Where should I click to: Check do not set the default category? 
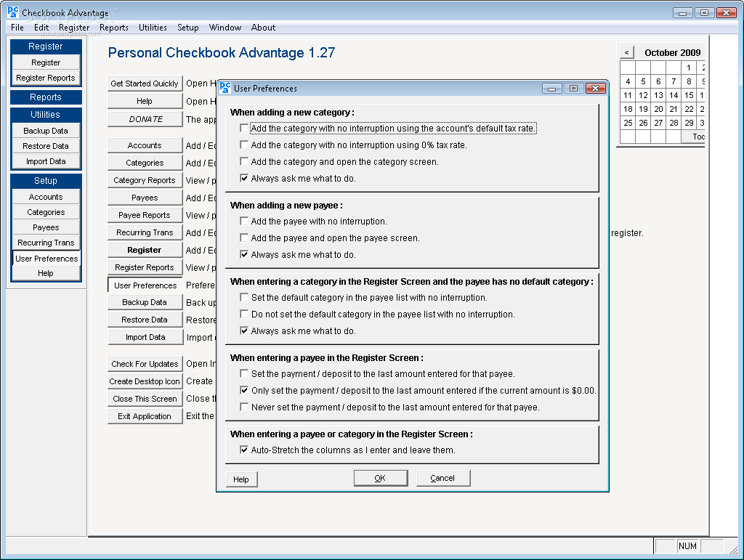[x=244, y=314]
